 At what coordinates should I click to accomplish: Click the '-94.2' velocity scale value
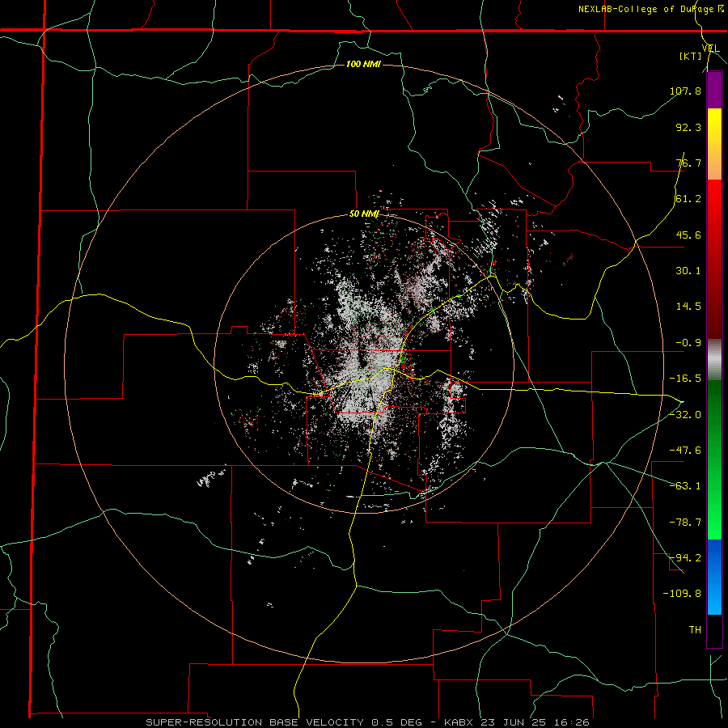(685, 557)
